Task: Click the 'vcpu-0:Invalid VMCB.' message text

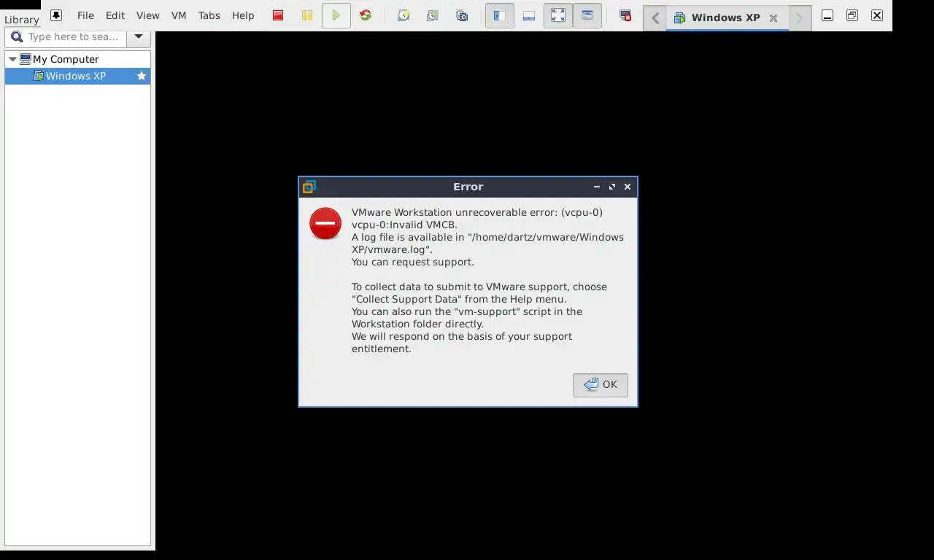Action: pyautogui.click(x=404, y=225)
